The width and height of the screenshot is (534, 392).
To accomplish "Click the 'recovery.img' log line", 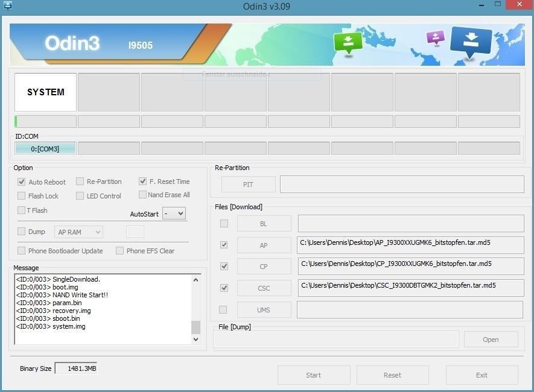I will pos(54,311).
